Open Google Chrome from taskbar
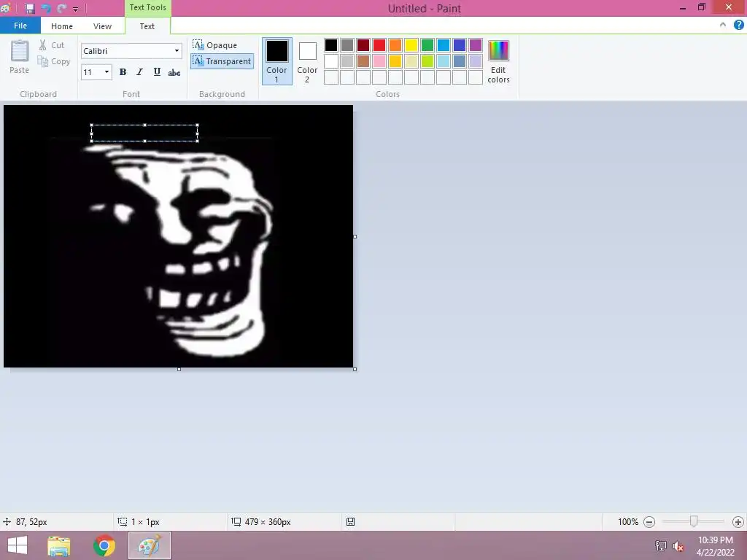The image size is (747, 560). tap(104, 545)
